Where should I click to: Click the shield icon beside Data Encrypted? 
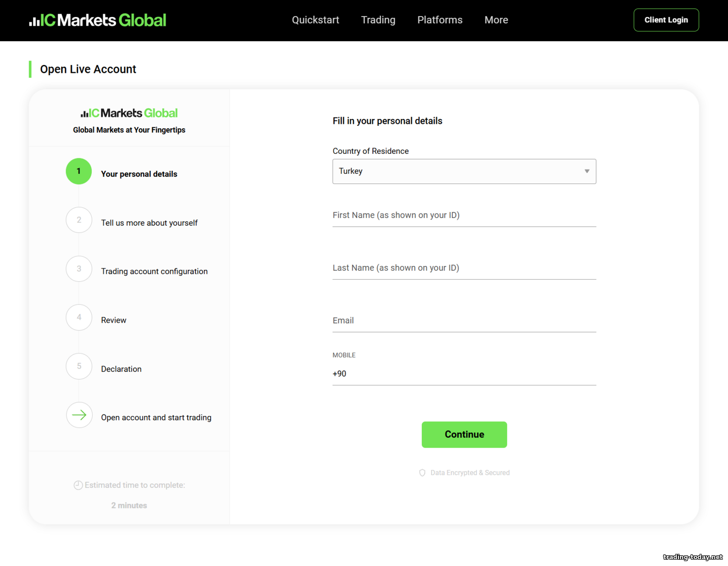pos(422,473)
